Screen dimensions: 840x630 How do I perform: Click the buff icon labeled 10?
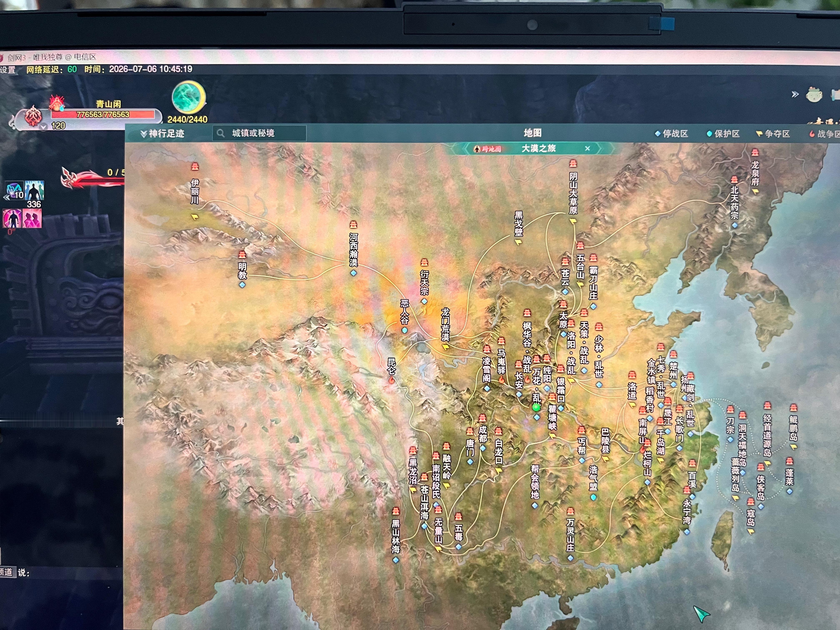click(14, 191)
